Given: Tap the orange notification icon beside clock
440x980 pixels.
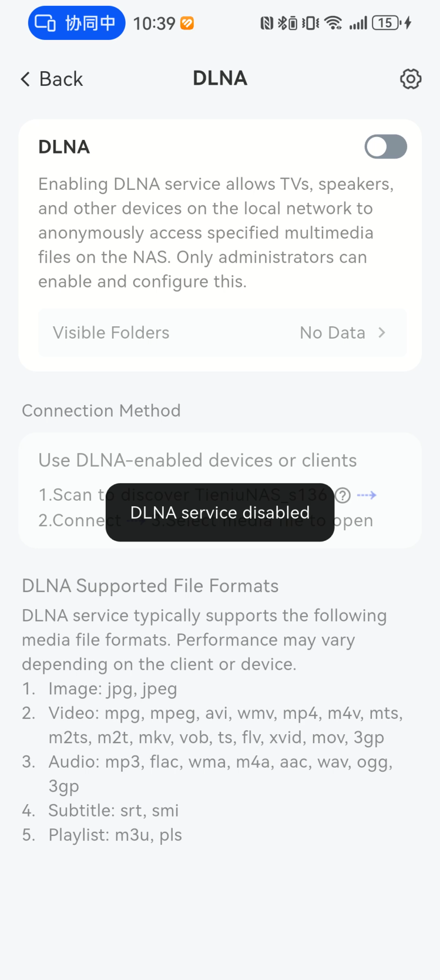Looking at the screenshot, I should pos(187,24).
